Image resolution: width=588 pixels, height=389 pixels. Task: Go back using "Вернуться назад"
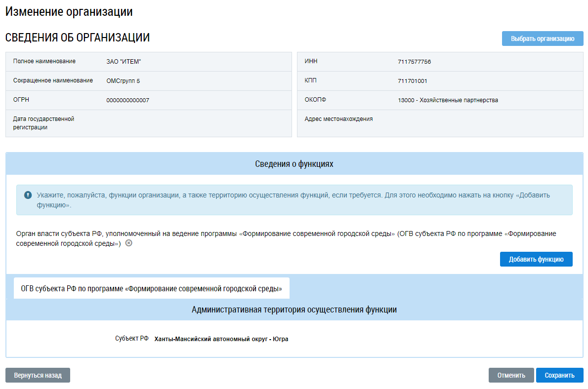coord(38,375)
